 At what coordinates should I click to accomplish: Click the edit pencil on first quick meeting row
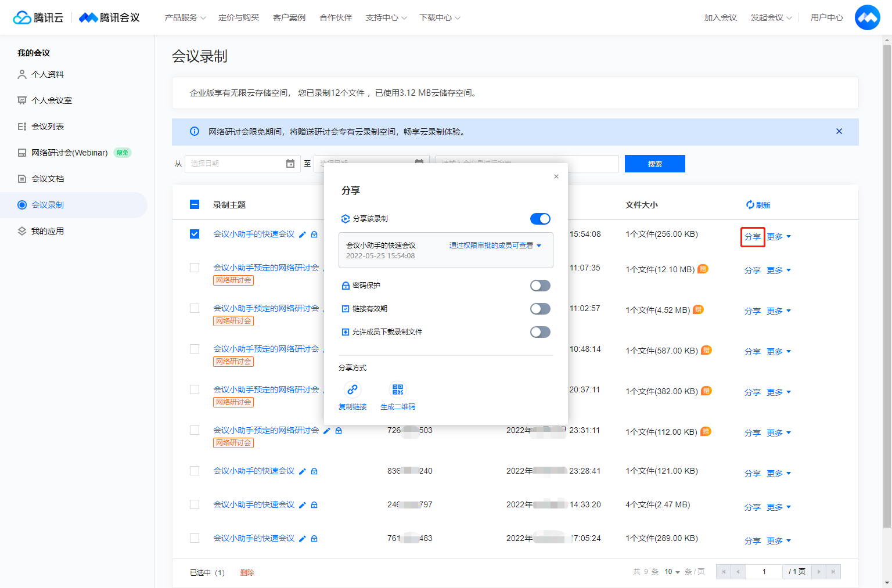pyautogui.click(x=303, y=235)
